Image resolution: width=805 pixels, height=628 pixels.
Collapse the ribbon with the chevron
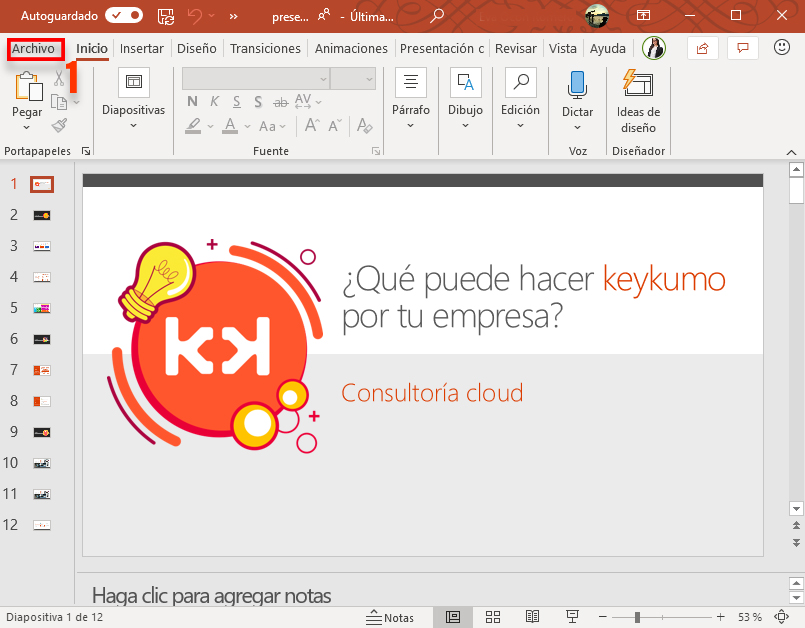(x=791, y=153)
